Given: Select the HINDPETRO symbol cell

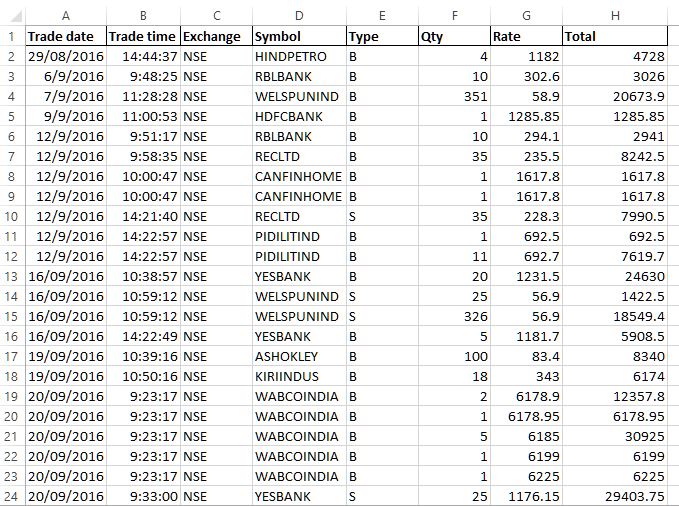Looking at the screenshot, I should (x=299, y=56).
